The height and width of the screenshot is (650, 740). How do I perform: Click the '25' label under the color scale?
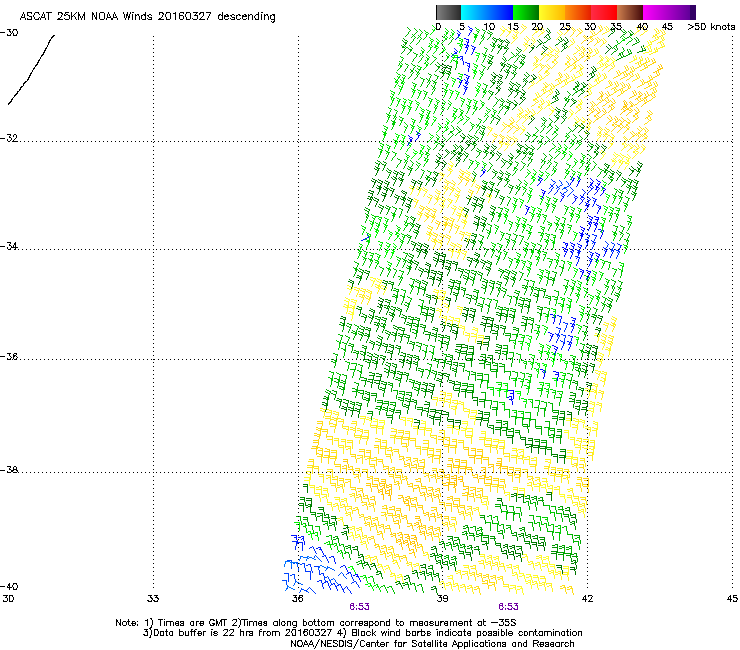pos(565,27)
